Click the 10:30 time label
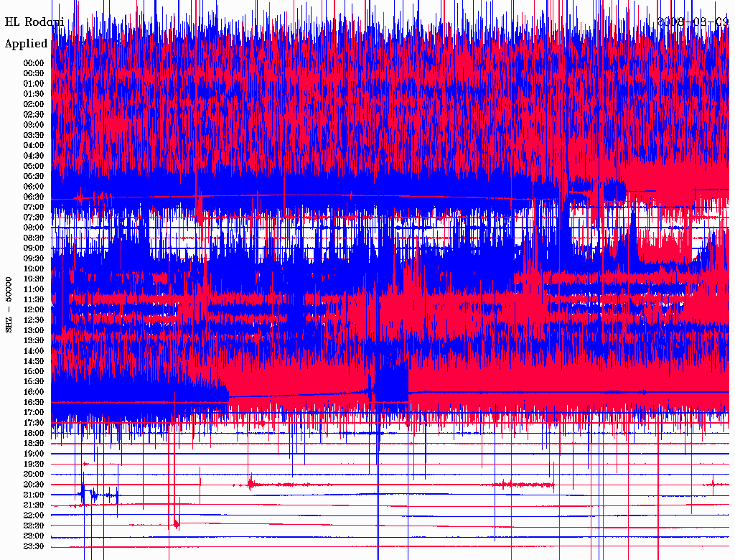This screenshot has width=735, height=560. 34,279
